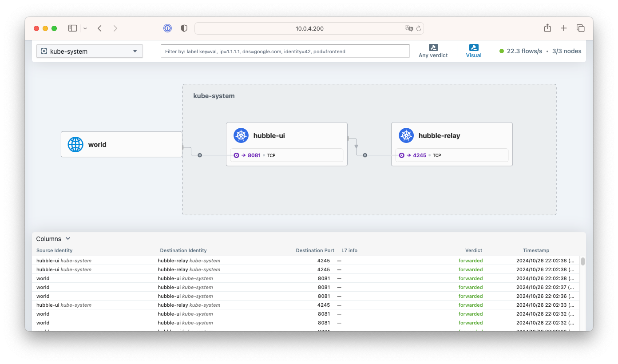Click the world globe icon
618x364 pixels.
[75, 144]
